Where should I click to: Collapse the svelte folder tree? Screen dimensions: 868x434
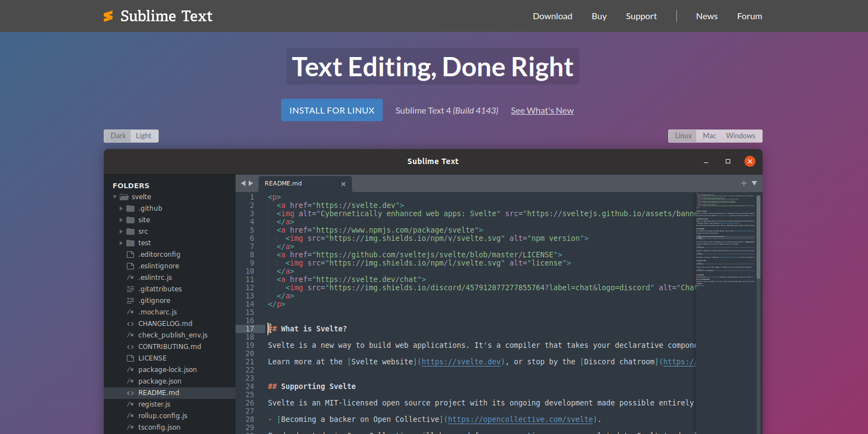pos(115,197)
